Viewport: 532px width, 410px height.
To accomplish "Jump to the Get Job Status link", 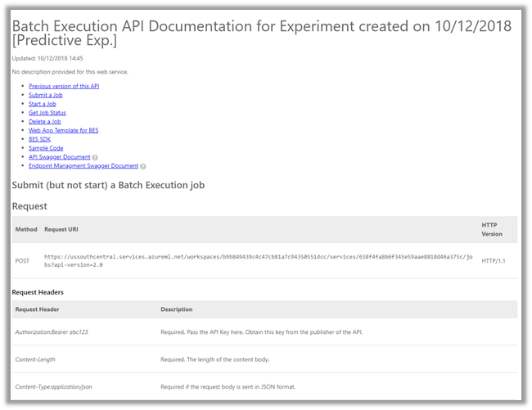I will click(47, 113).
